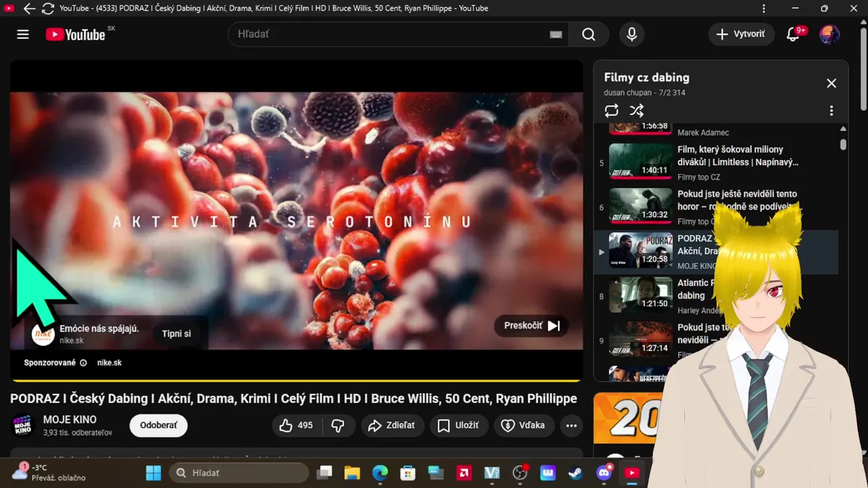The width and height of the screenshot is (868, 488).
Task: Open the nike.sk sponsored link
Action: 109,363
